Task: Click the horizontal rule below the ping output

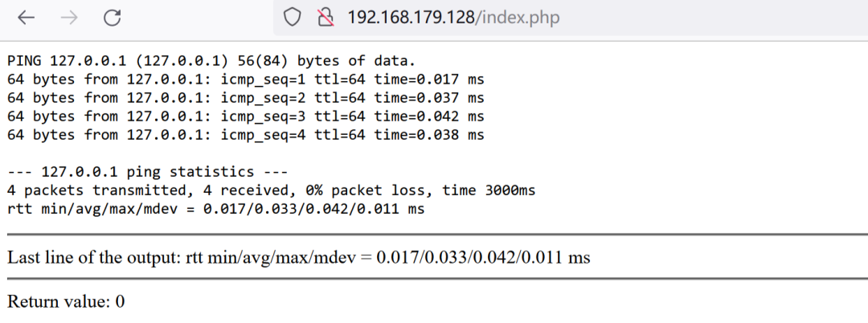Action: 434,235
